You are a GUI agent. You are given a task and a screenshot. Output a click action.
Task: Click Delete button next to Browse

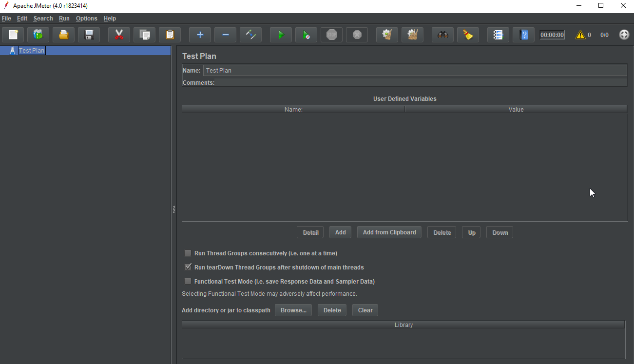(x=332, y=310)
